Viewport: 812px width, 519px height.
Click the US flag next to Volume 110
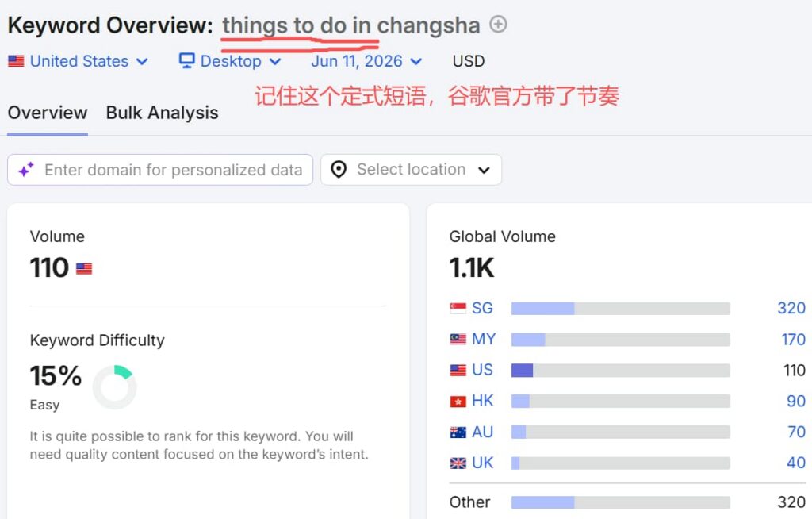tap(84, 268)
